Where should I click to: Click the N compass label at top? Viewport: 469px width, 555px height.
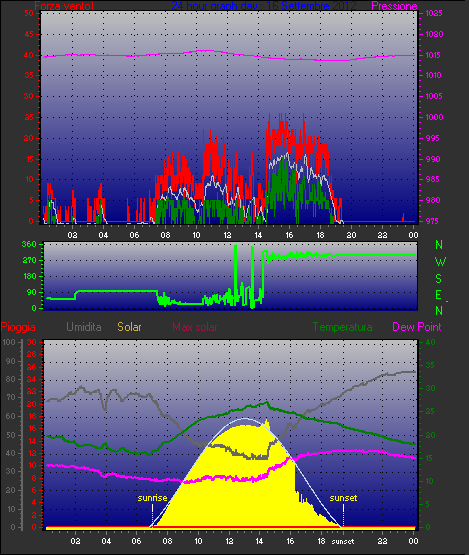pyautogui.click(x=439, y=245)
